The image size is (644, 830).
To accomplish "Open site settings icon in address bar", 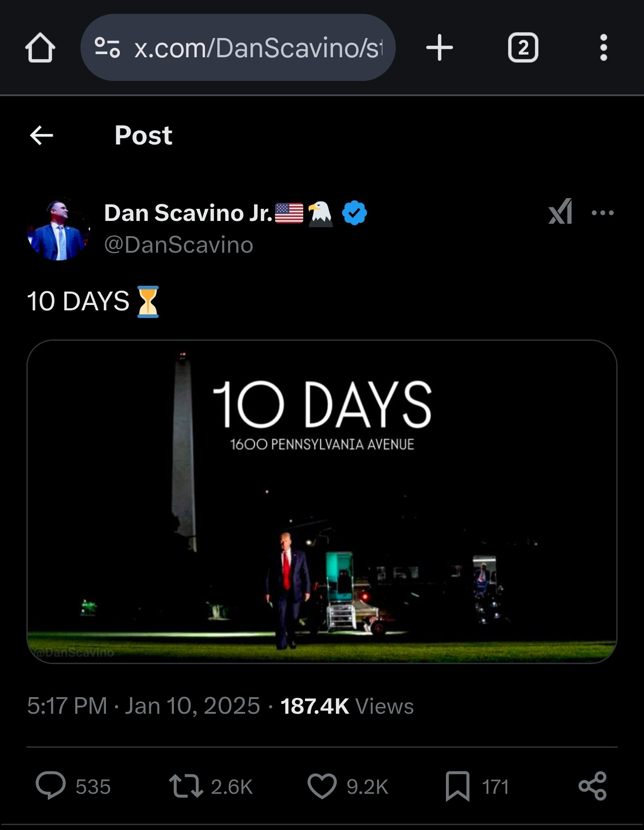I will pos(107,48).
